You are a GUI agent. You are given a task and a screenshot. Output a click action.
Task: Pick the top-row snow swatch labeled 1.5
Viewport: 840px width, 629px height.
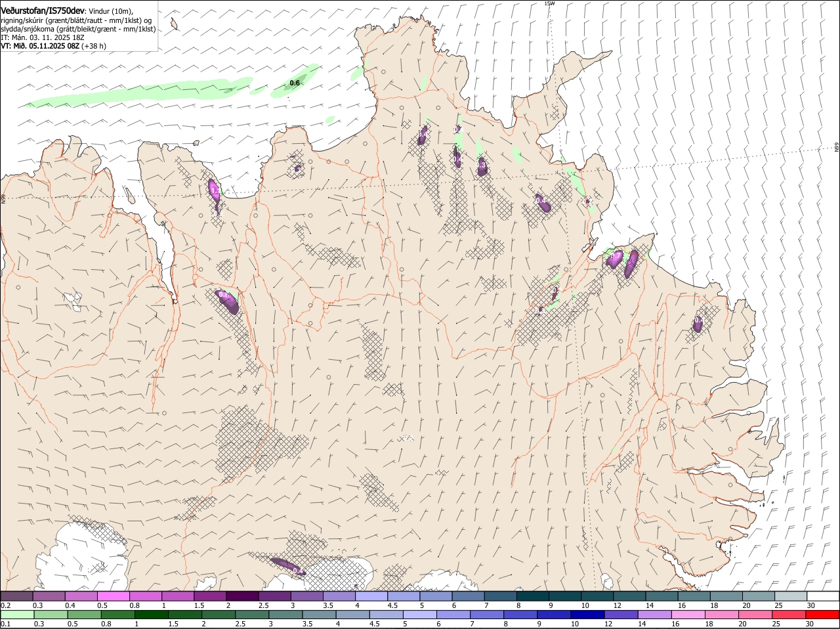[209, 596]
